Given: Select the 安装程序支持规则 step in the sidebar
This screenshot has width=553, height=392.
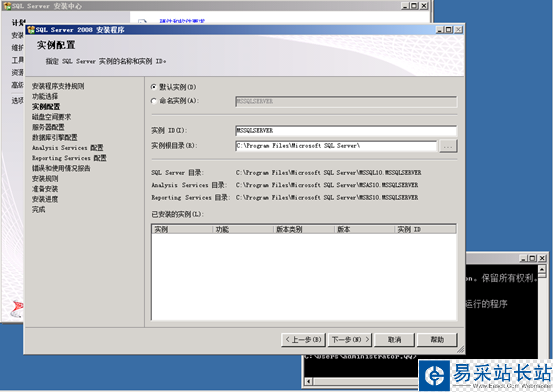Looking at the screenshot, I should coord(58,86).
